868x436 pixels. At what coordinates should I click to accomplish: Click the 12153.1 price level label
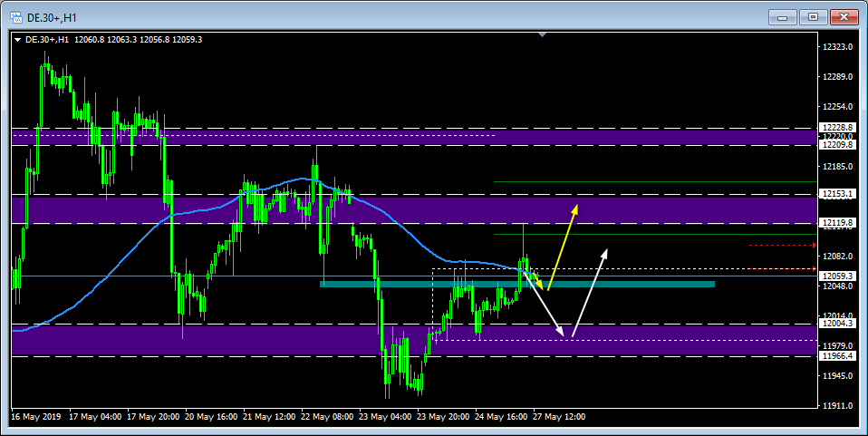(x=836, y=194)
